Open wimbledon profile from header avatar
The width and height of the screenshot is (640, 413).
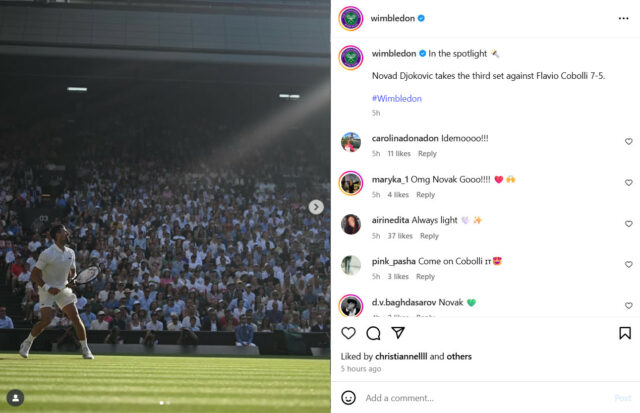(x=351, y=18)
